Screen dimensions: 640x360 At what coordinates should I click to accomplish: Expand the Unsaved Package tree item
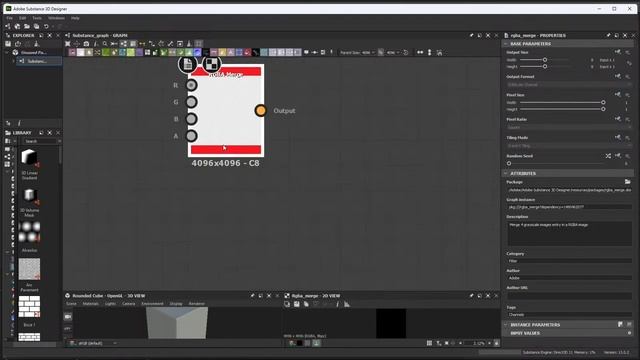pyautogui.click(x=7, y=52)
